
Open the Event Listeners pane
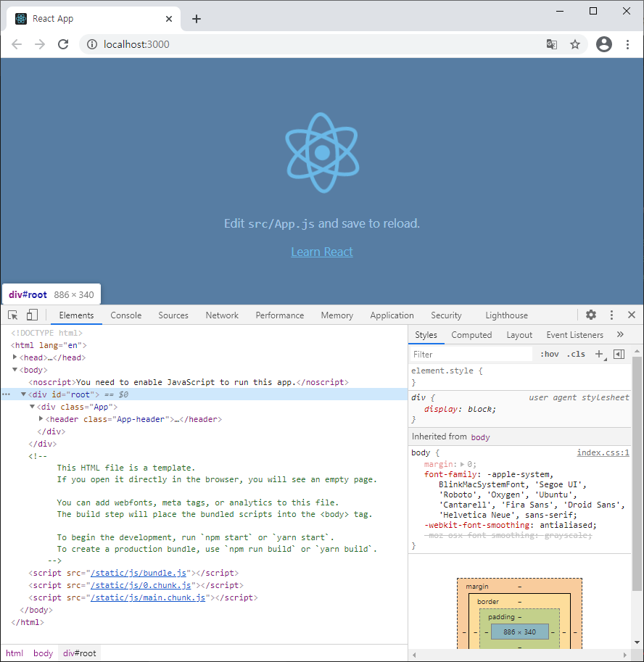[x=575, y=335]
